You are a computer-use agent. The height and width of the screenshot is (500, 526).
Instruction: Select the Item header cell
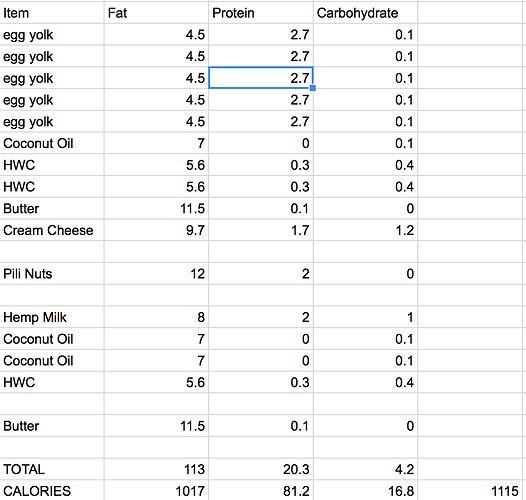coord(52,13)
